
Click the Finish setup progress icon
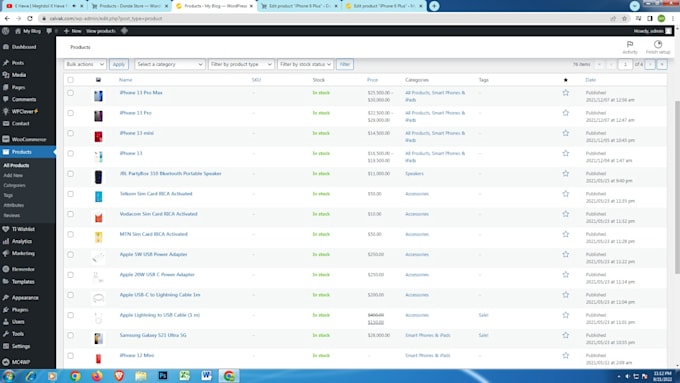(x=657, y=44)
